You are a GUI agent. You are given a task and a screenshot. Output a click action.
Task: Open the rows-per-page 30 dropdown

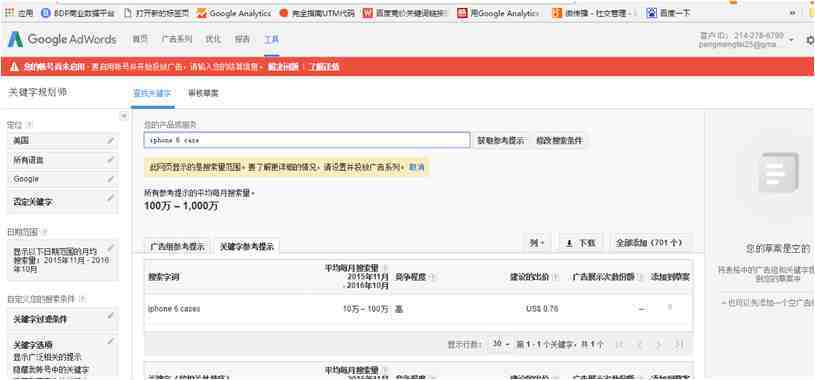pos(501,344)
